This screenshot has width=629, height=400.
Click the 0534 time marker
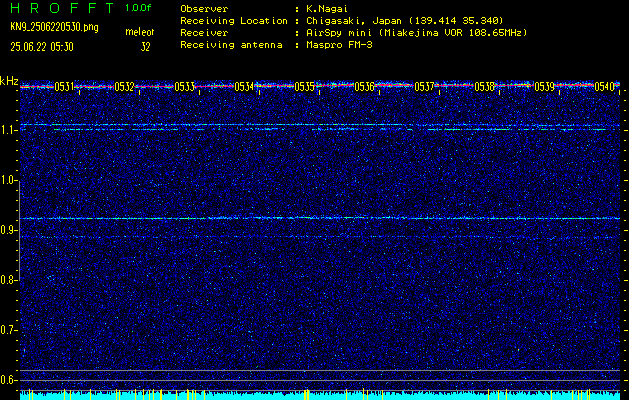(244, 87)
